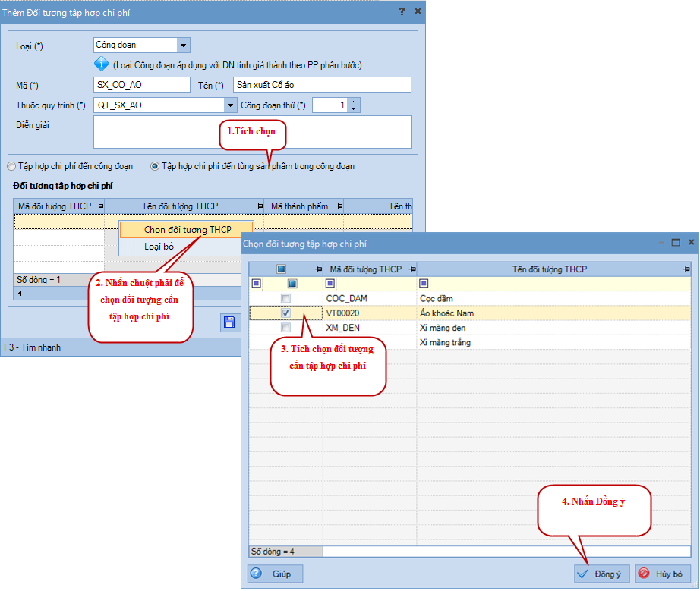Click into the Diễn giải text area

(x=252, y=131)
